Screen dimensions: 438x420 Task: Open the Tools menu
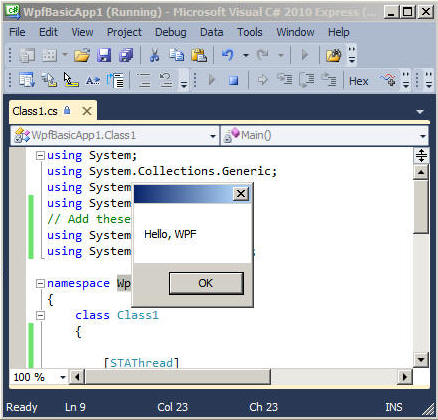pos(250,32)
